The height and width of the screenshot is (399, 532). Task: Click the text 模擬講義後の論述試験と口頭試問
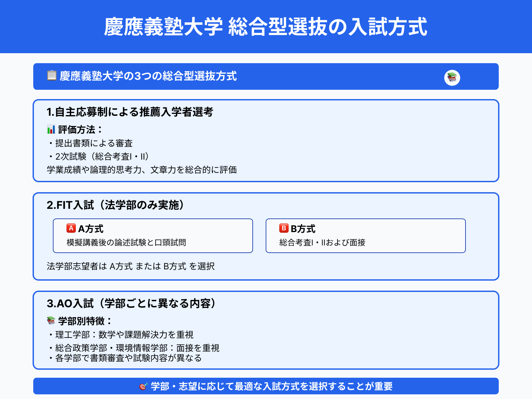[126, 243]
